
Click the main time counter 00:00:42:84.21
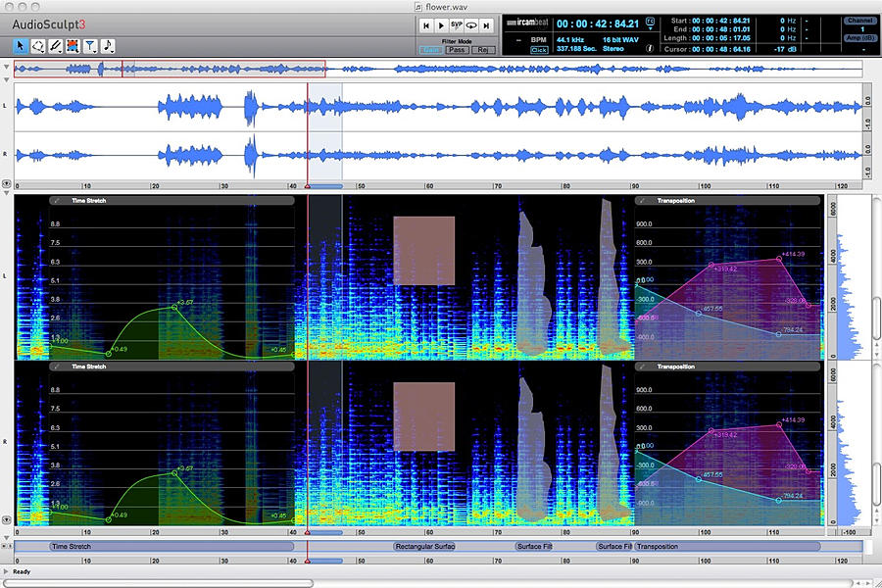point(598,24)
